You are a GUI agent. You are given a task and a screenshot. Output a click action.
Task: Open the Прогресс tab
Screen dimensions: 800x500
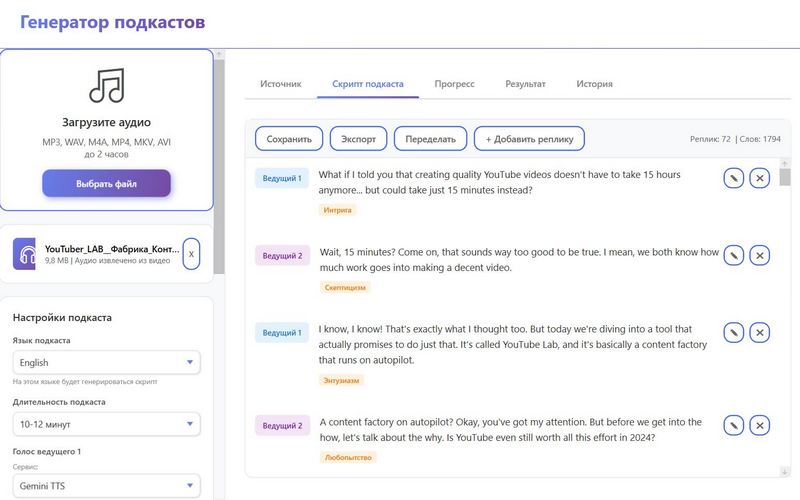point(454,84)
